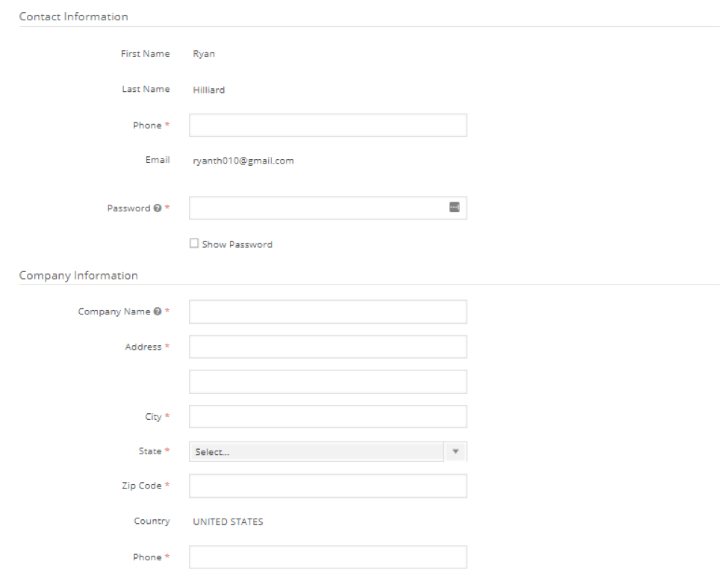This screenshot has width=728, height=579.
Task: Click the Company Information section heading
Action: (78, 276)
